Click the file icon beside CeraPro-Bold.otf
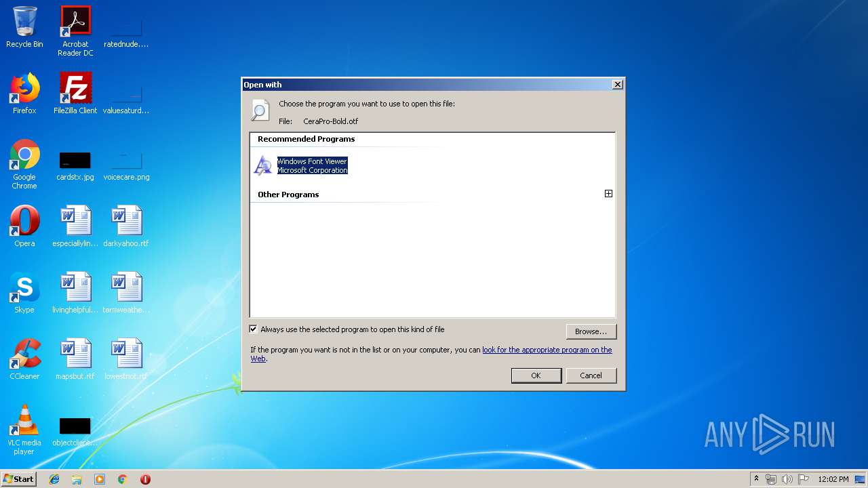This screenshot has width=868, height=488. click(260, 110)
